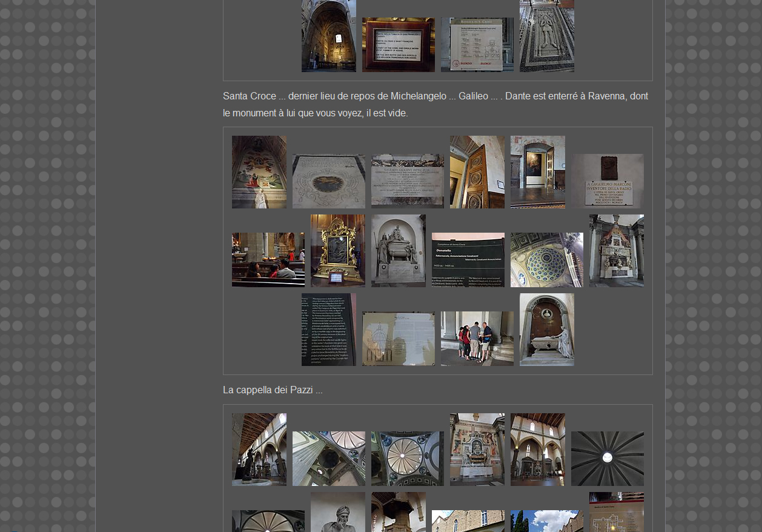Open the floor slab with oval emblem

tap(328, 181)
